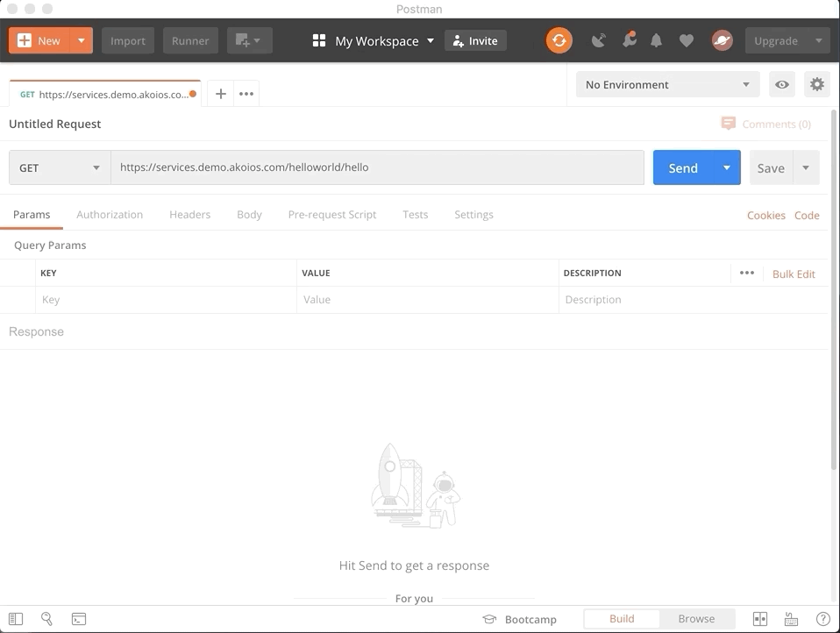Switch to the Params tab
Image resolution: width=840 pixels, height=633 pixels.
point(32,215)
